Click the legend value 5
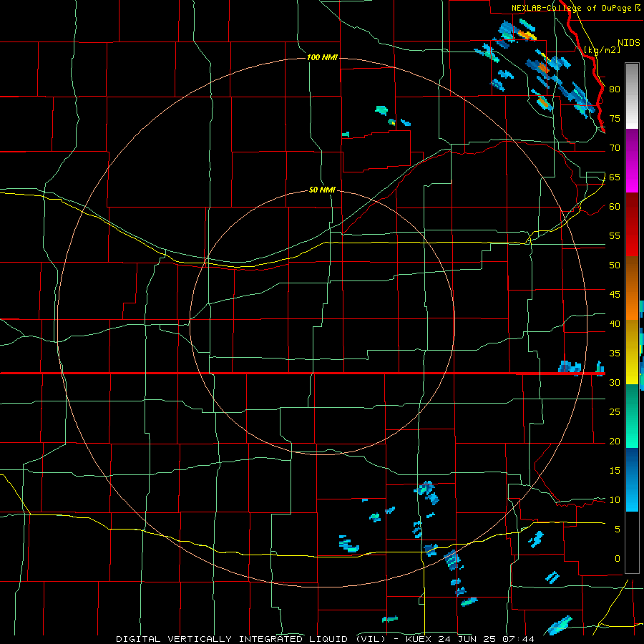 [618, 530]
